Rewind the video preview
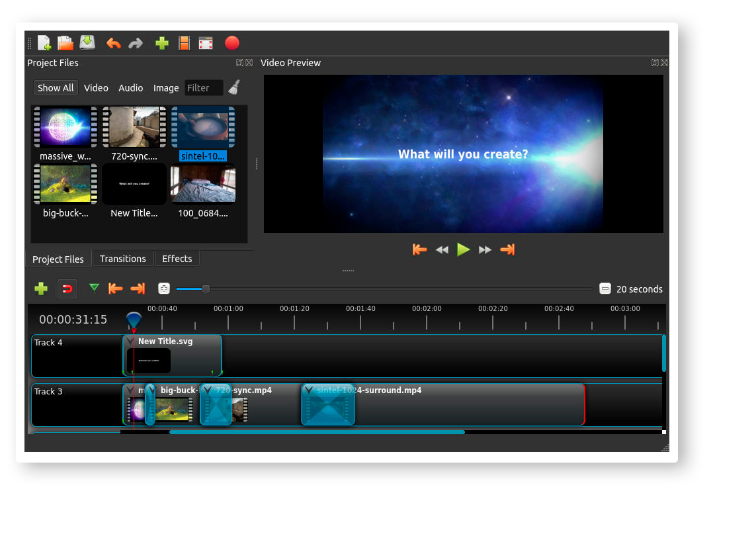756x544 pixels. [442, 249]
